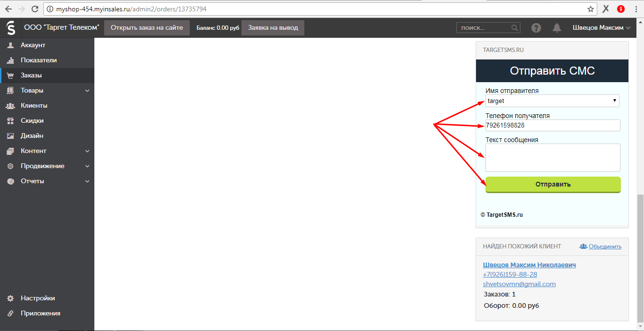Click the Настройки gear icon
The height and width of the screenshot is (331, 644).
pos(10,298)
